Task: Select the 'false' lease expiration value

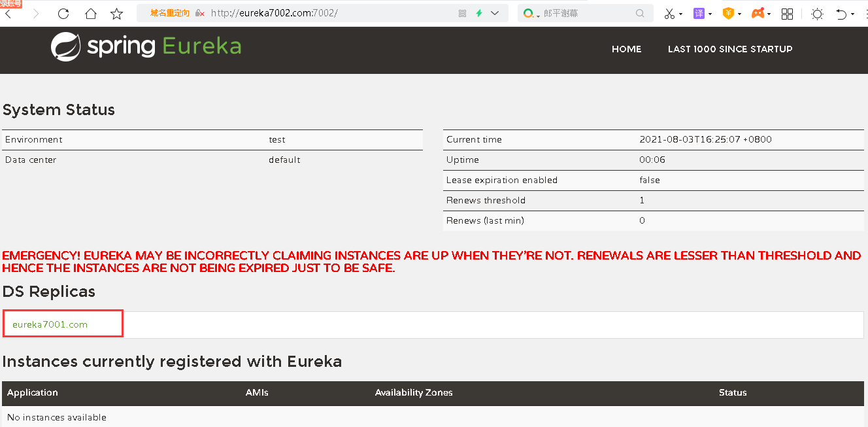Action: 650,180
